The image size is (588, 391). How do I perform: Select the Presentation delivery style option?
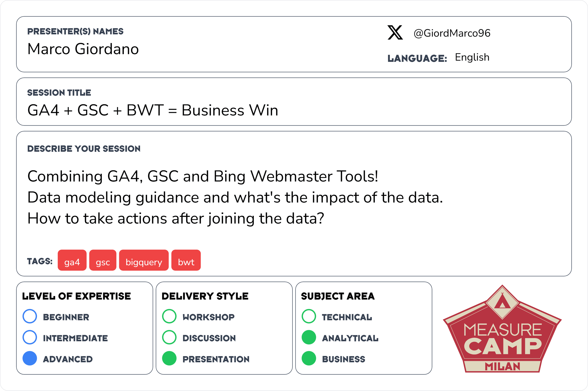(x=169, y=358)
